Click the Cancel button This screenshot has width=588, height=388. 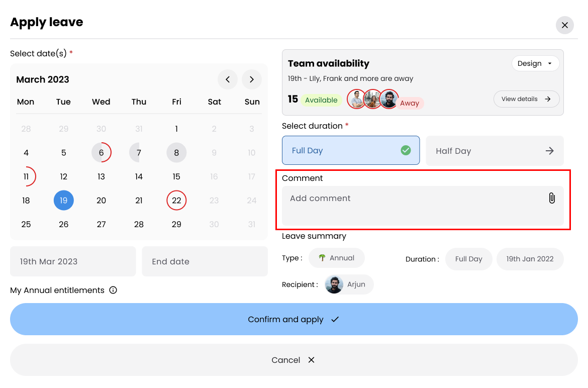[293, 360]
